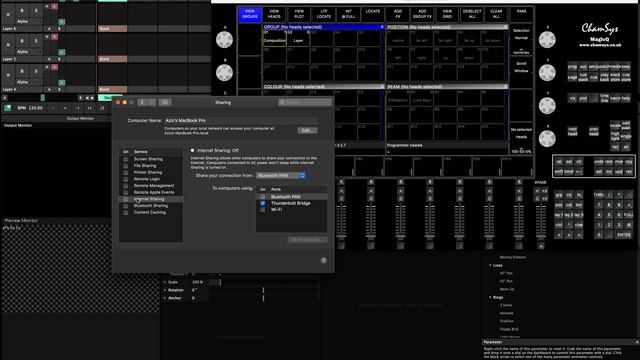
Task: Clear Layer 6 with its X button
Action: click(x=9, y=14)
